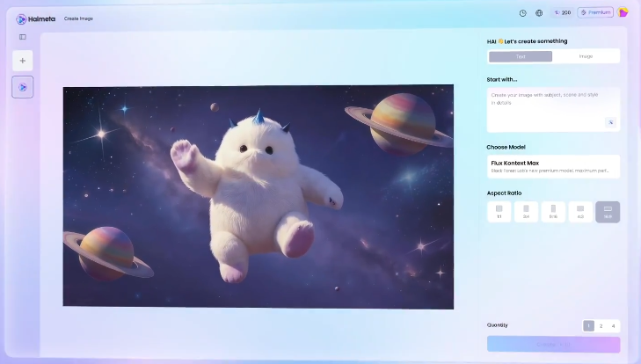Select the 4:3 aspect ratio
641x364 pixels.
[x=580, y=212]
